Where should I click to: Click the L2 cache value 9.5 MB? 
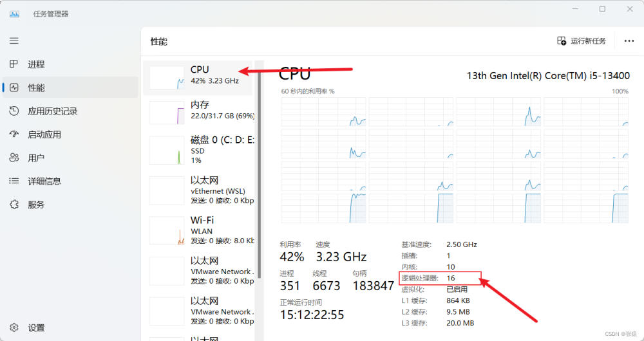pos(458,312)
